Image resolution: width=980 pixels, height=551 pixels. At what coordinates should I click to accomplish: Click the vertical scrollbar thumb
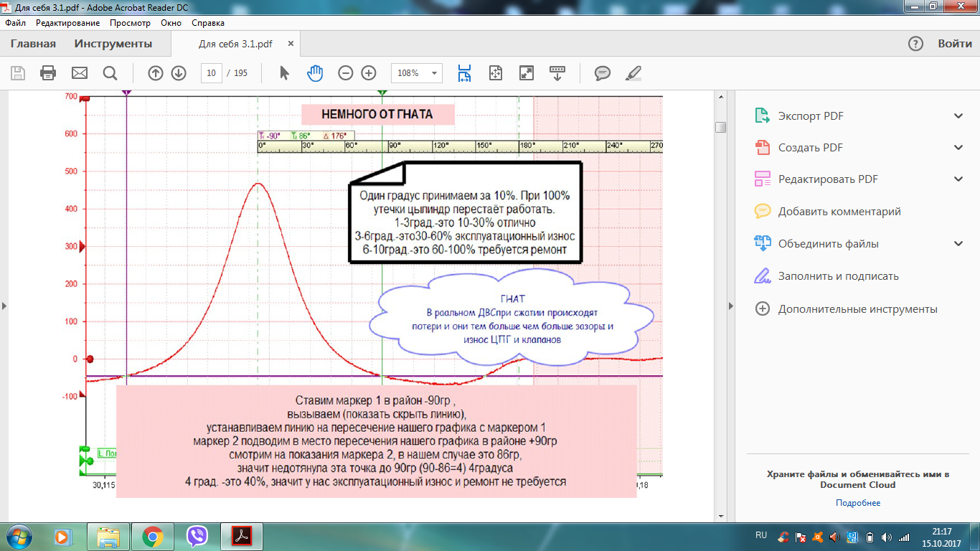721,127
